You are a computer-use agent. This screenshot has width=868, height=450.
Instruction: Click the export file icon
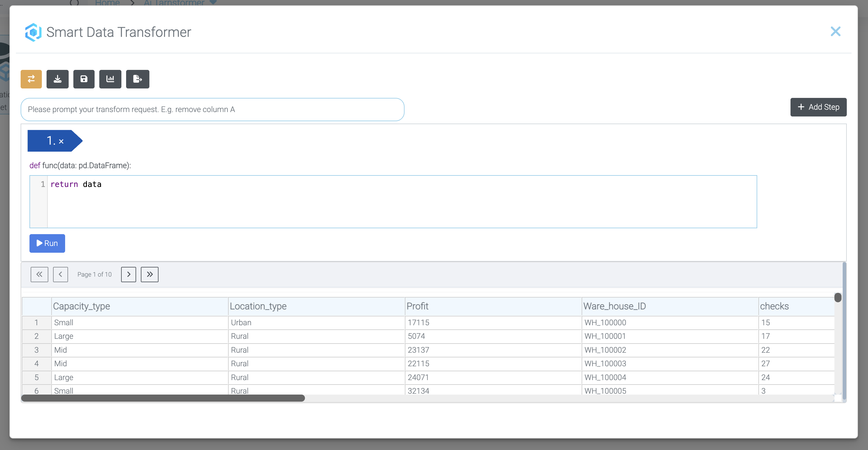(138, 79)
